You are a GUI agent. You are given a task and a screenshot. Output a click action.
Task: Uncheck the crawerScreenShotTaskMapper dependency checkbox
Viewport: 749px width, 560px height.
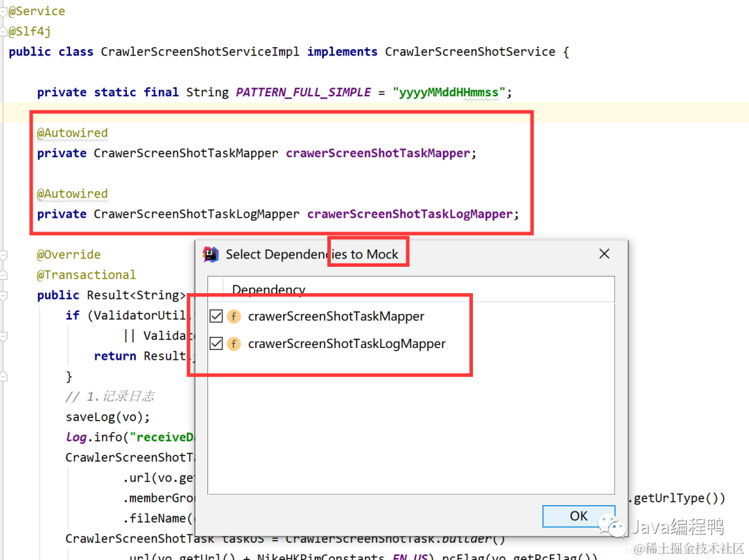click(216, 316)
